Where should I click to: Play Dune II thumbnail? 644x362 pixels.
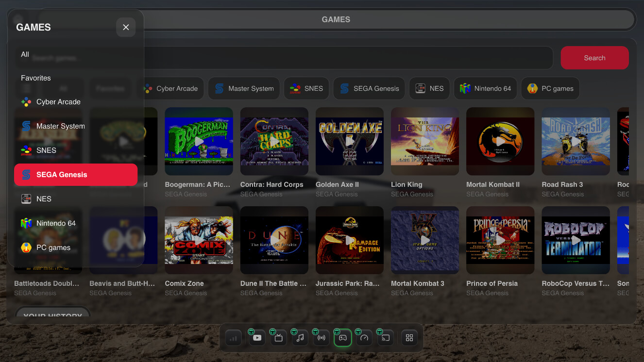pos(274,240)
